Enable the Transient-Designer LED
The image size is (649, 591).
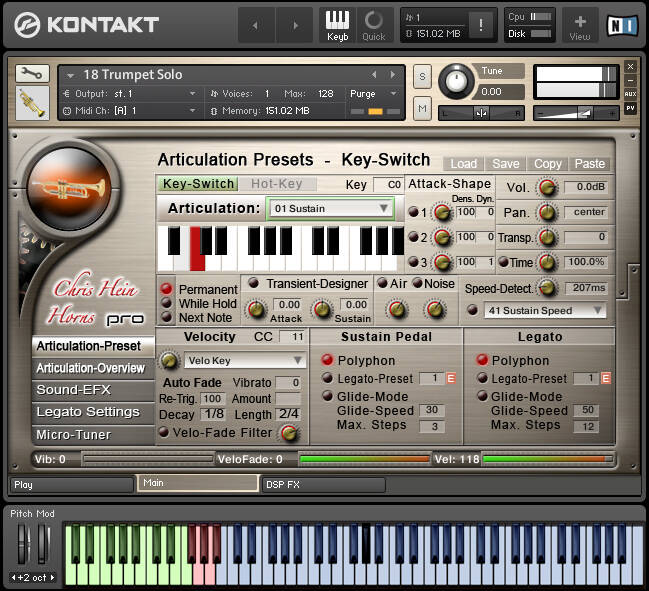(253, 283)
